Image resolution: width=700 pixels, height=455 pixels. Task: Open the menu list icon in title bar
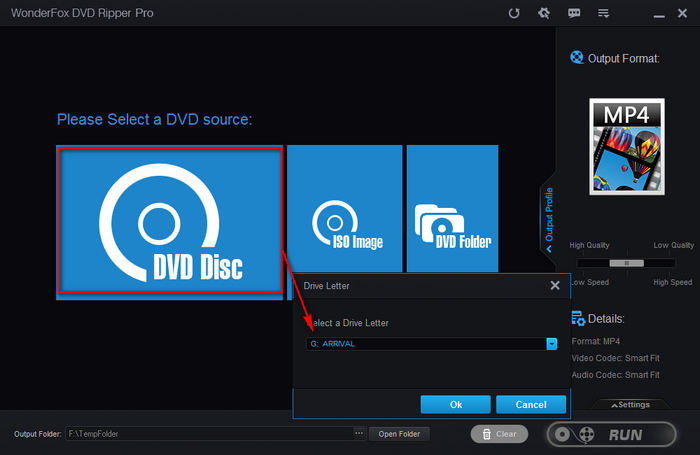[x=604, y=13]
